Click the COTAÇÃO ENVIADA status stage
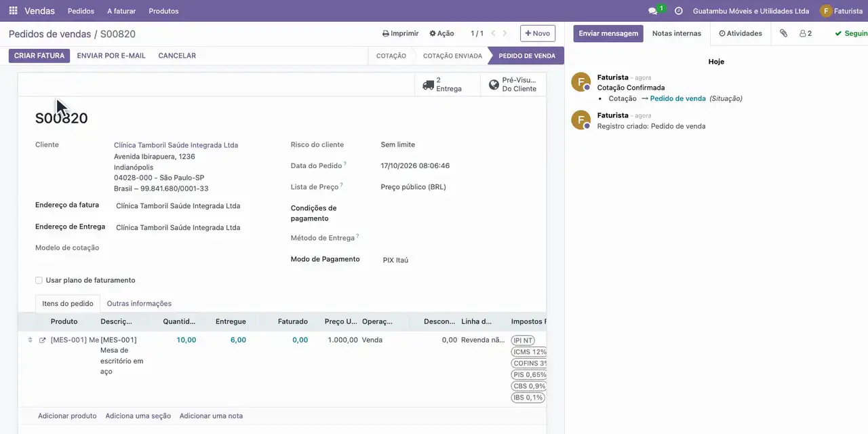 (452, 56)
